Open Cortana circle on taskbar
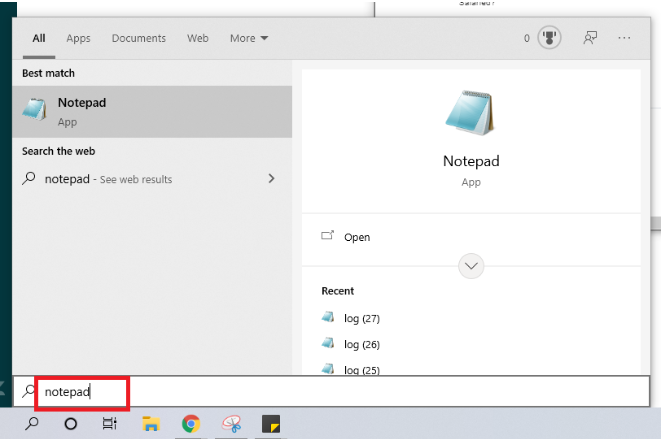 tap(71, 423)
